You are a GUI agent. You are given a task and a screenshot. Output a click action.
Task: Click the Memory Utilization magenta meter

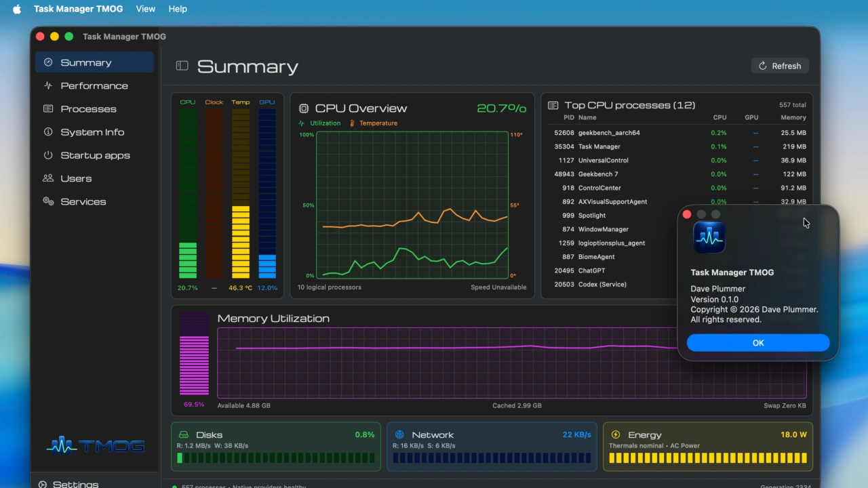(x=194, y=354)
